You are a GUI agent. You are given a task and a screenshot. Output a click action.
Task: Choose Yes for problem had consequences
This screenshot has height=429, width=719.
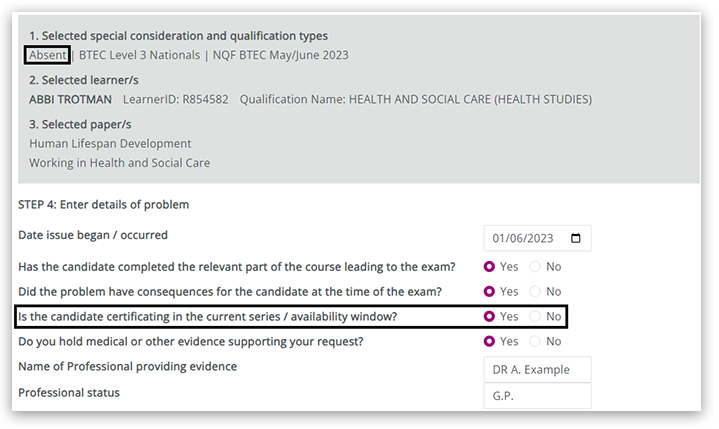pos(490,292)
